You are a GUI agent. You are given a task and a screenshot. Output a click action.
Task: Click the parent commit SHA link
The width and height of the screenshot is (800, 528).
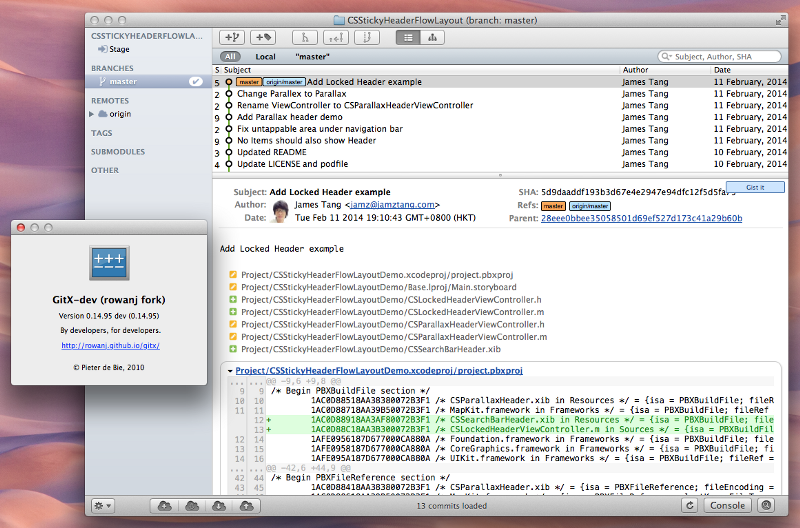click(x=641, y=218)
